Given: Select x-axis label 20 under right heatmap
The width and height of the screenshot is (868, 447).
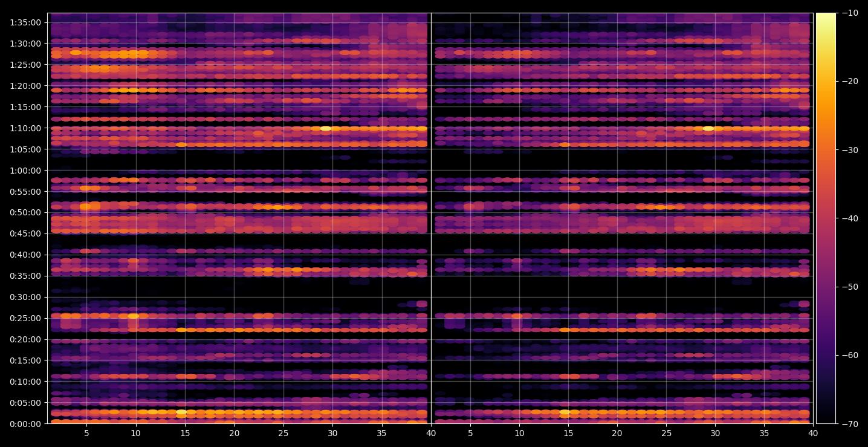Looking at the screenshot, I should 617,434.
